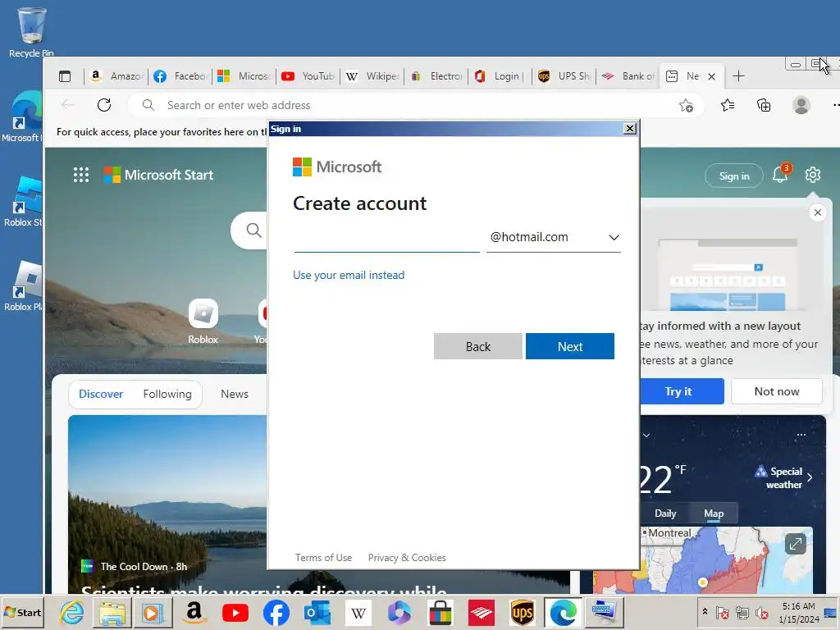Dismiss the new layout popup
The width and height of the screenshot is (840, 630).
point(818,212)
